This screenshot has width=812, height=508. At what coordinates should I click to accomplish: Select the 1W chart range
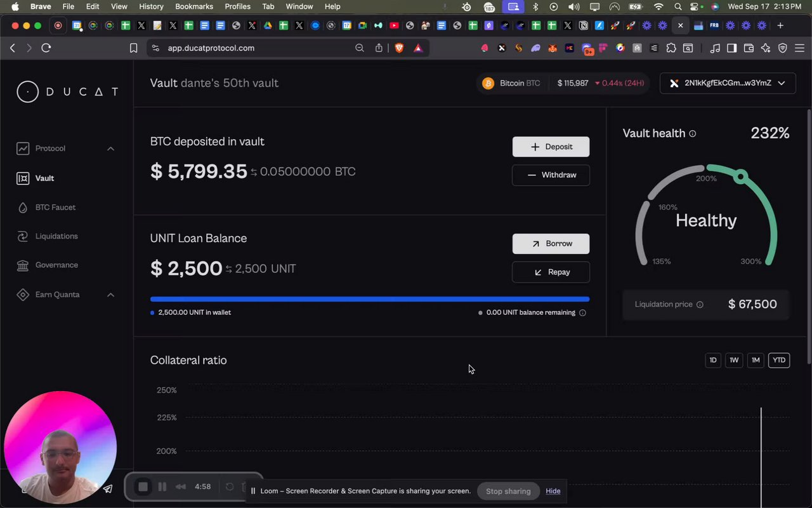click(x=734, y=360)
